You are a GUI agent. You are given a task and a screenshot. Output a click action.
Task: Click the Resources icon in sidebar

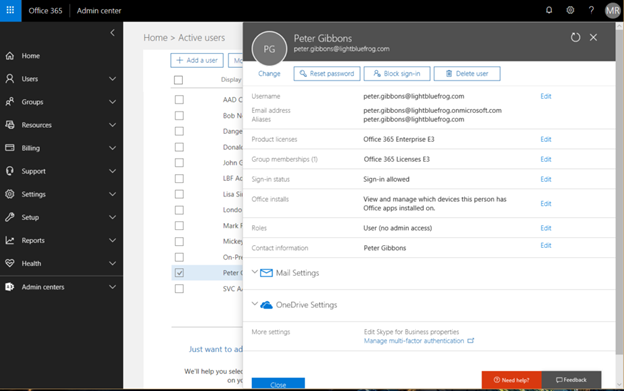coord(10,125)
